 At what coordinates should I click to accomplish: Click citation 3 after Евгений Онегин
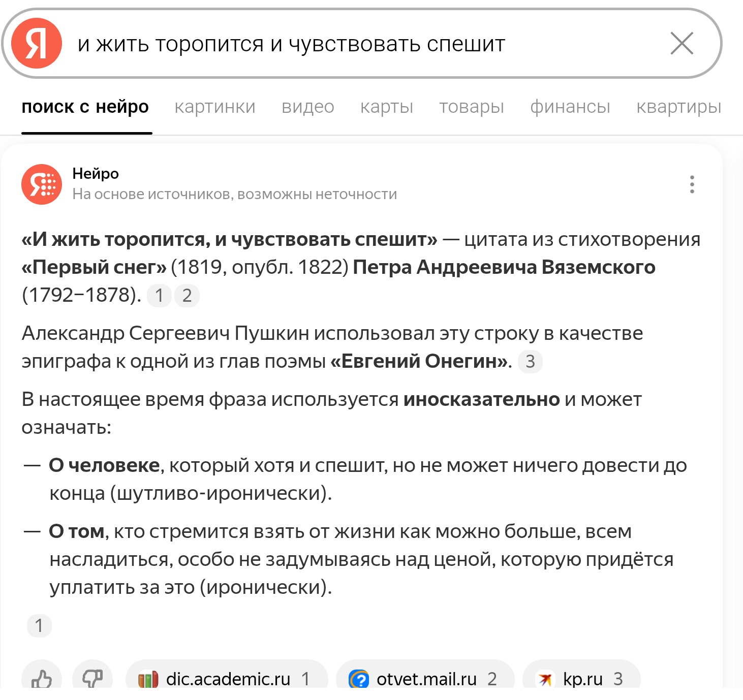[x=530, y=362]
